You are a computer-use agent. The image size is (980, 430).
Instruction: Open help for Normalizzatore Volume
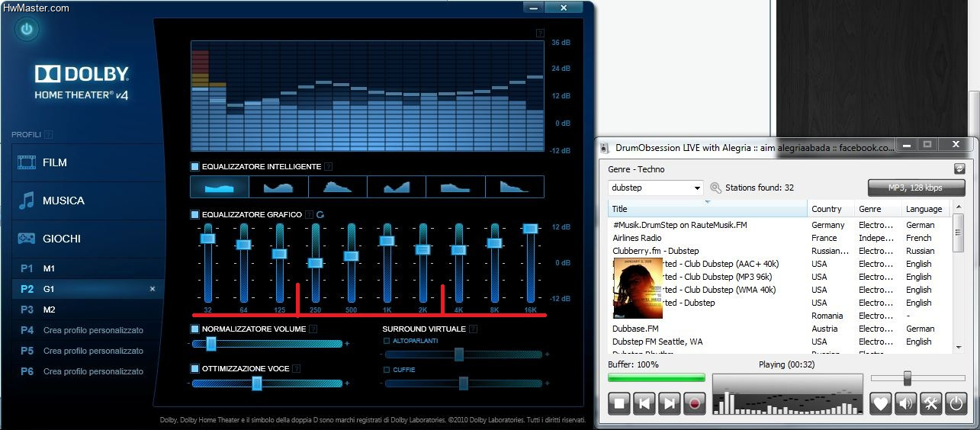[x=313, y=329]
